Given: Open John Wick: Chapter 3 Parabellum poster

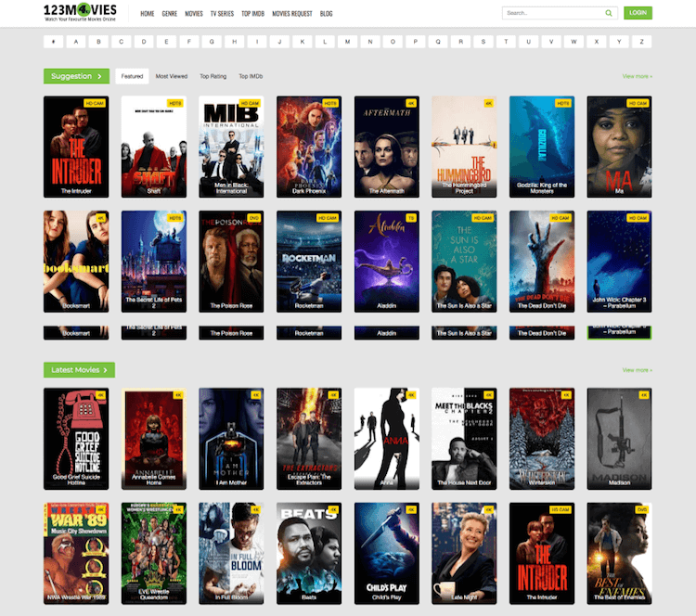Looking at the screenshot, I should [x=620, y=262].
